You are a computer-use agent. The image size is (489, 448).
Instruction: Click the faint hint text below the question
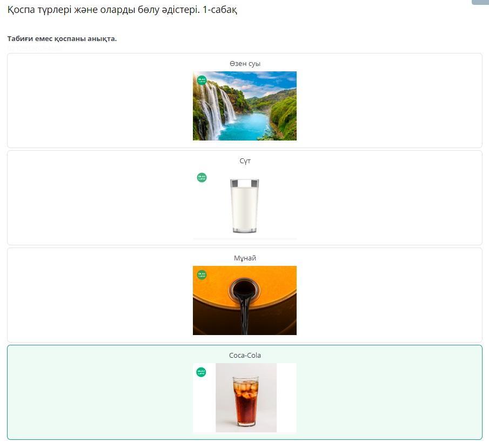point(34,48)
